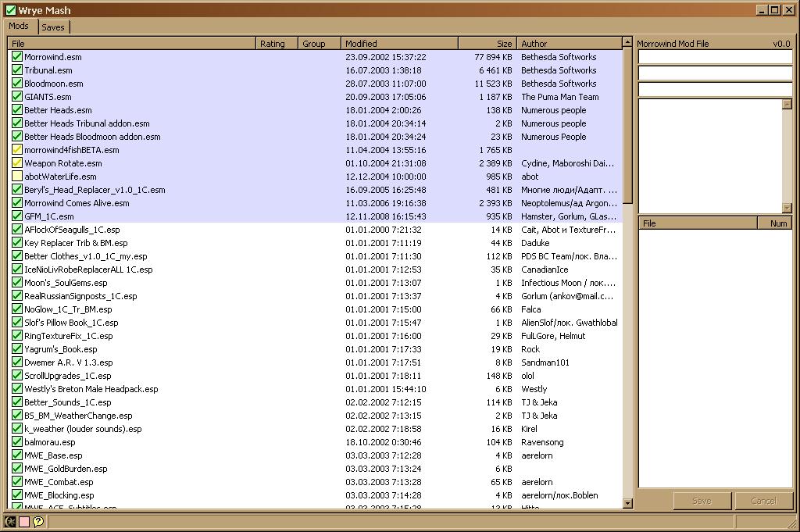Select MWE_Base.esp file name
This screenshot has width=800, height=532.
click(x=53, y=455)
